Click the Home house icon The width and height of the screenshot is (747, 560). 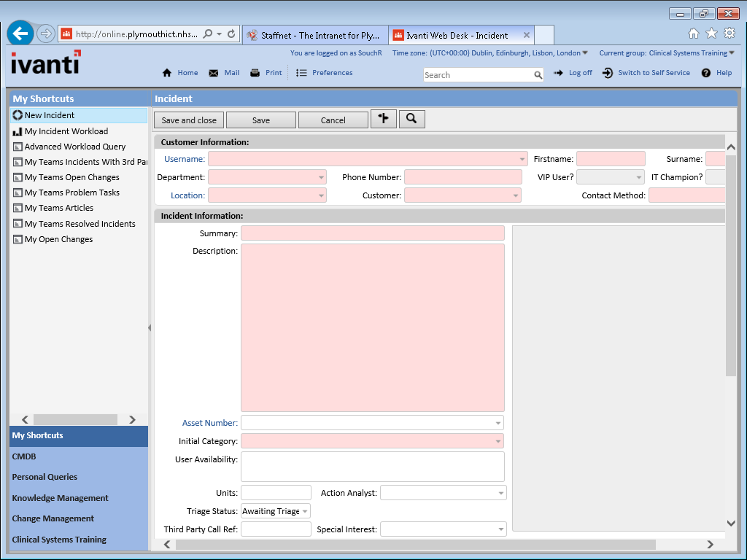tap(167, 73)
